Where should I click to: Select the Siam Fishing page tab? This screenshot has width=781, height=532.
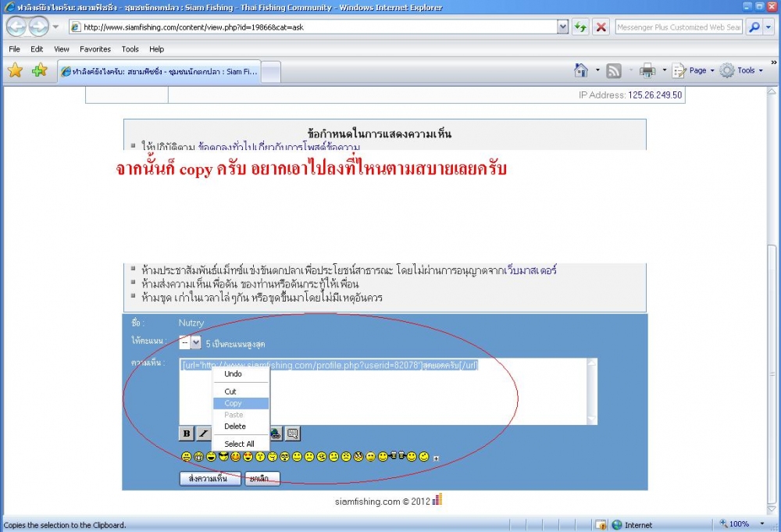(159, 72)
